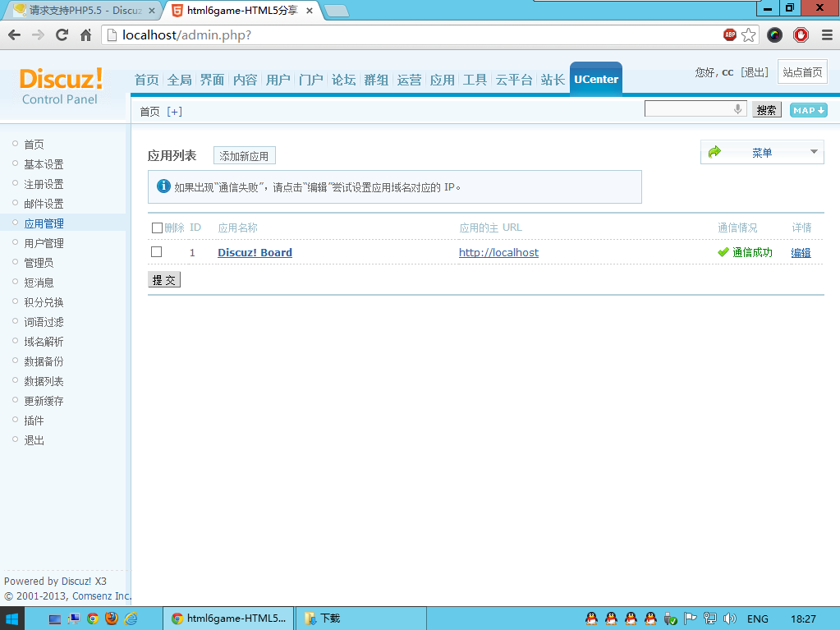Open the Comsenz Inc. footer link
This screenshot has height=630, width=840.
102,596
